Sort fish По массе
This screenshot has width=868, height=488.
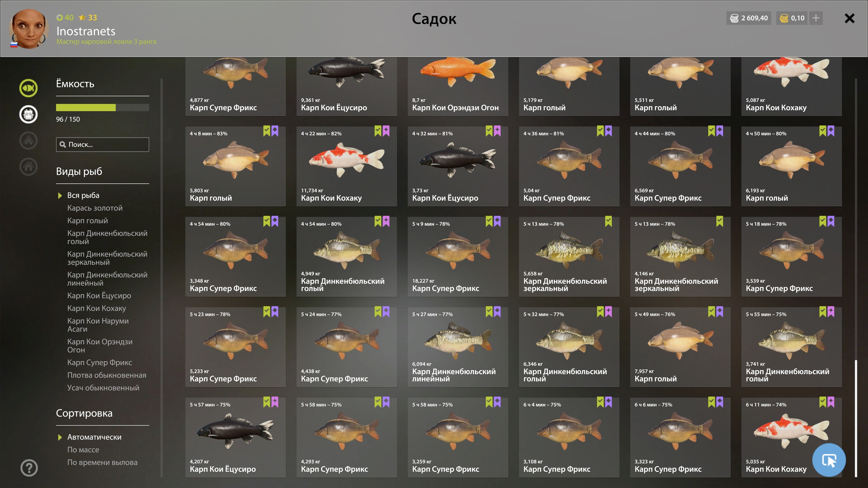click(83, 449)
